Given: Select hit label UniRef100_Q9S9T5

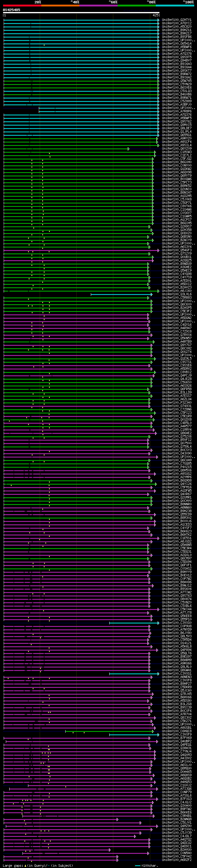Looking at the screenshot, I should [176, 57].
